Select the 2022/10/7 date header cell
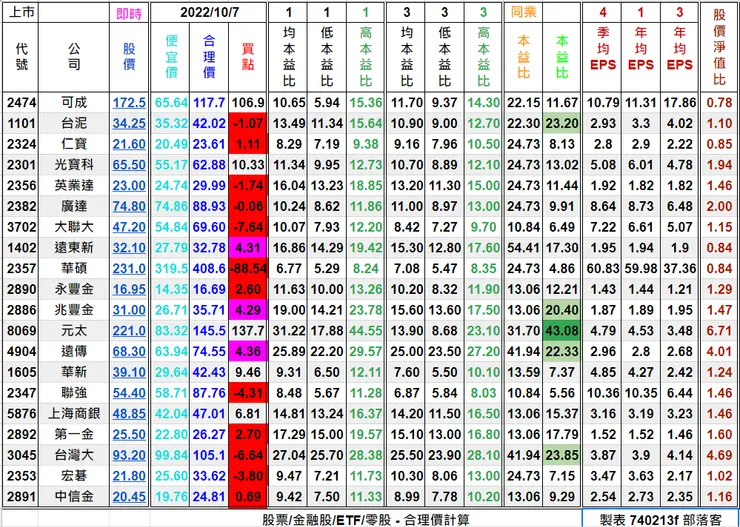 pos(209,13)
